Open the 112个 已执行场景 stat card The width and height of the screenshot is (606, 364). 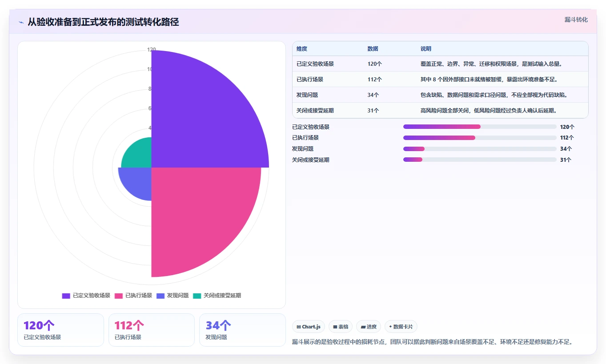152,330
